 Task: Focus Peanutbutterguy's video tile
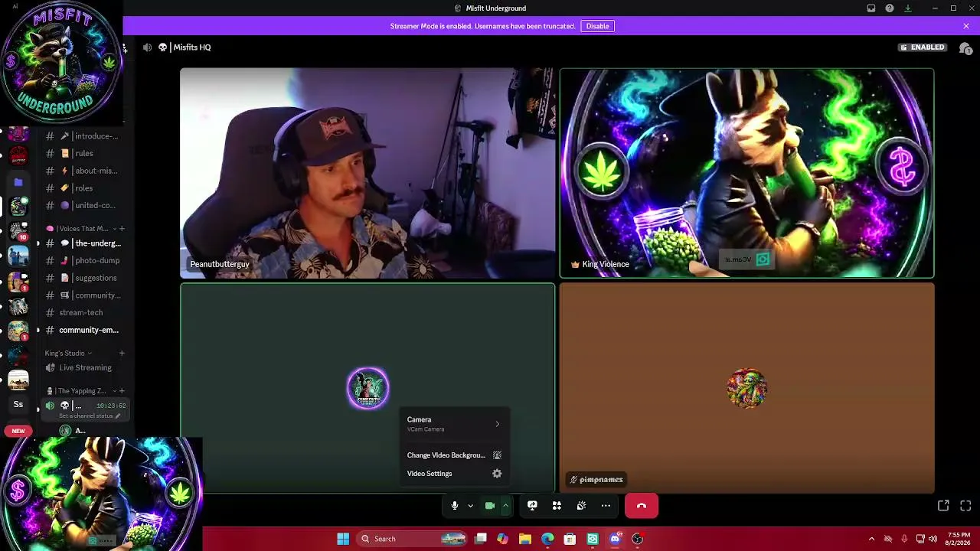coord(367,173)
